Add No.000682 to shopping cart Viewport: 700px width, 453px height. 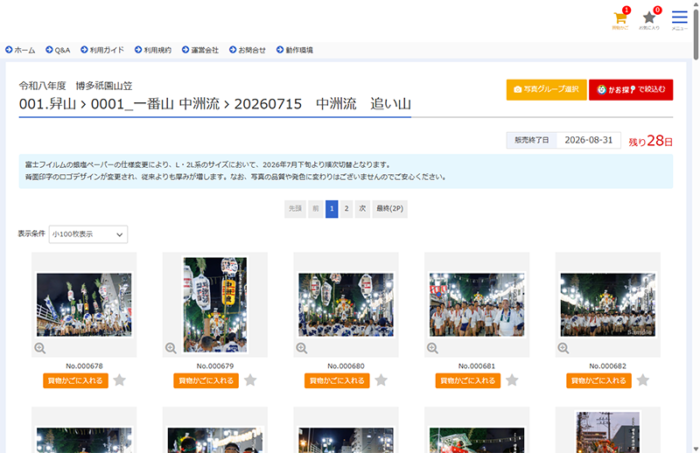(599, 381)
